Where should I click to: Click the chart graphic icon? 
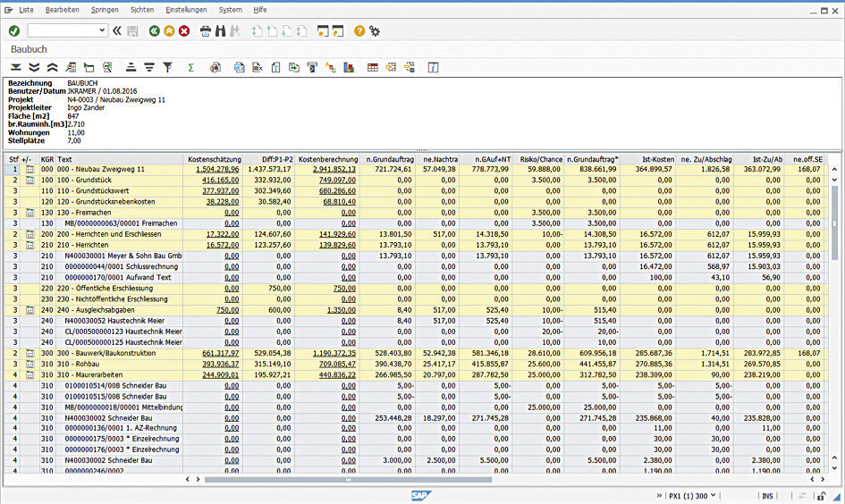[348, 67]
